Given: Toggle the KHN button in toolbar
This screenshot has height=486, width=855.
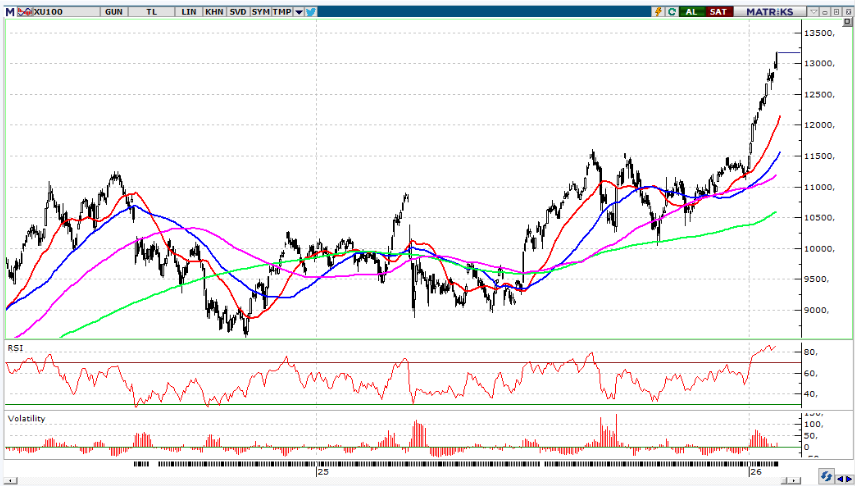Looking at the screenshot, I should click(214, 11).
